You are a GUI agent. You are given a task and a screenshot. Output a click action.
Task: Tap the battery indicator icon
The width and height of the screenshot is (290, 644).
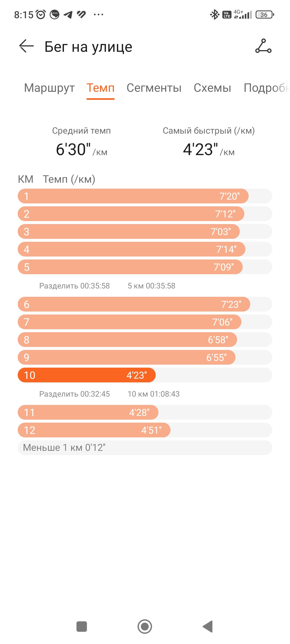[265, 14]
